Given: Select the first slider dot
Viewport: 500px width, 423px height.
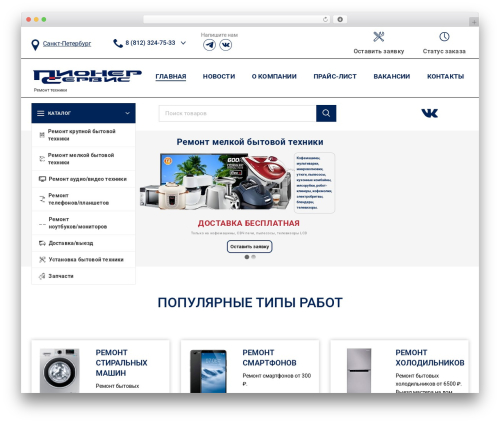Looking at the screenshot, I should point(247,257).
